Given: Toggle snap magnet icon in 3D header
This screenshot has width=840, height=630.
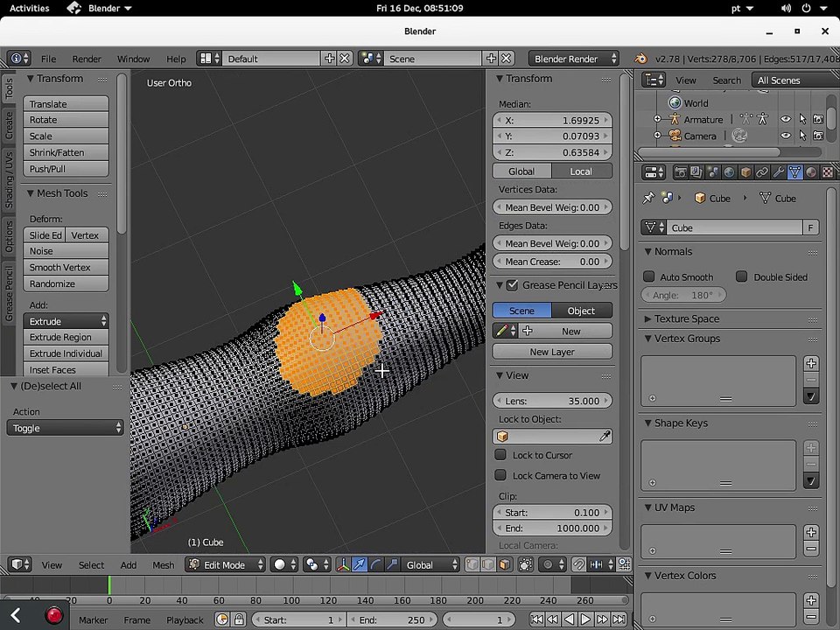Looking at the screenshot, I should [578, 564].
